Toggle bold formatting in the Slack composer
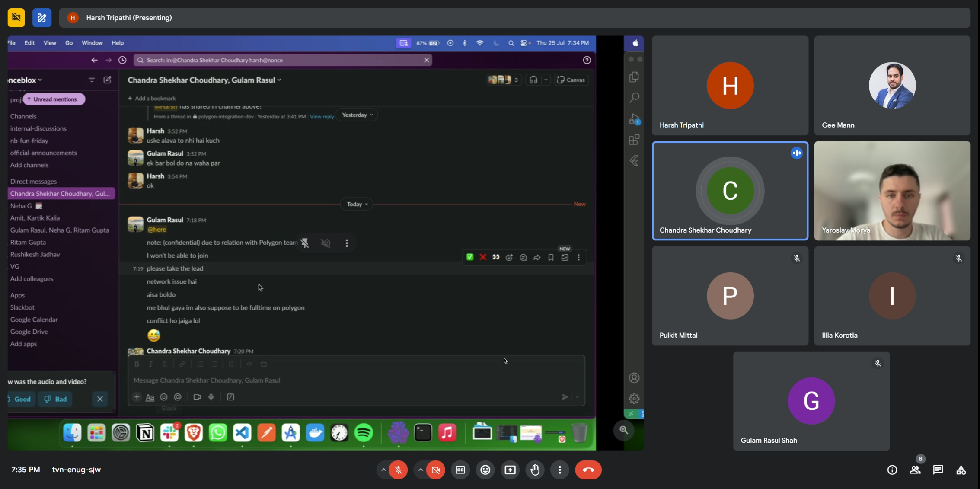This screenshot has height=489, width=980. coord(137,364)
